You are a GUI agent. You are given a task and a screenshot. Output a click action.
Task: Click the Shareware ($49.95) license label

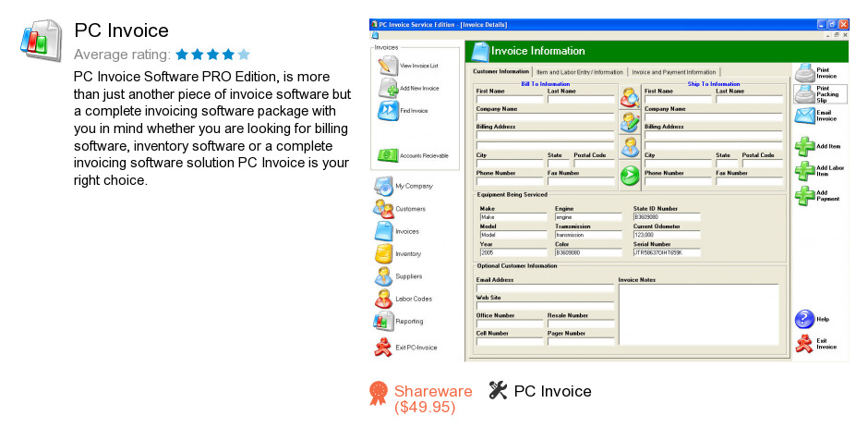pos(433,399)
